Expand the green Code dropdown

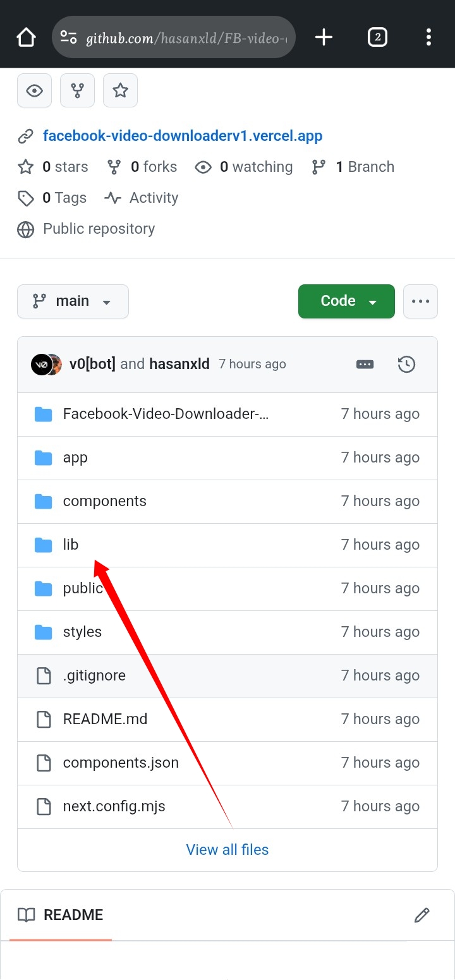pyautogui.click(x=346, y=301)
